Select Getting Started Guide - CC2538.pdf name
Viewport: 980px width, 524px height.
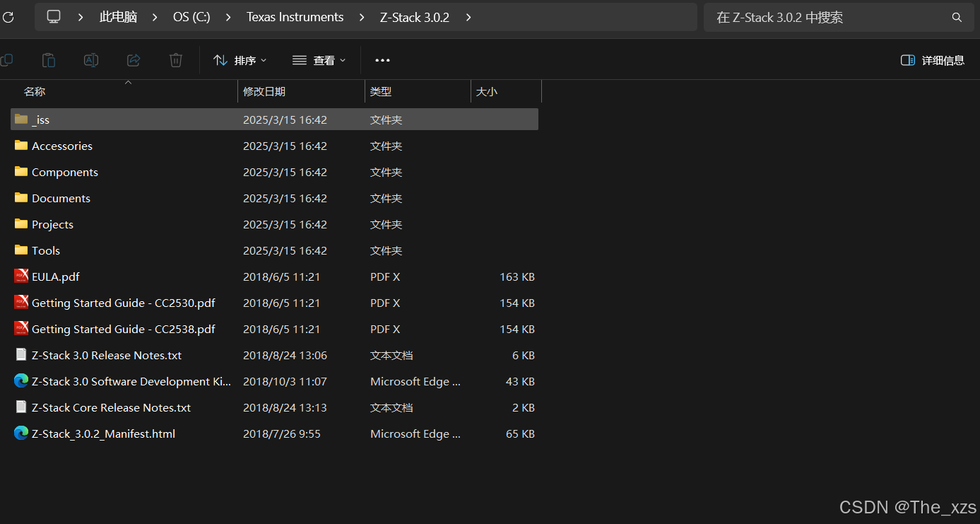pyautogui.click(x=124, y=329)
